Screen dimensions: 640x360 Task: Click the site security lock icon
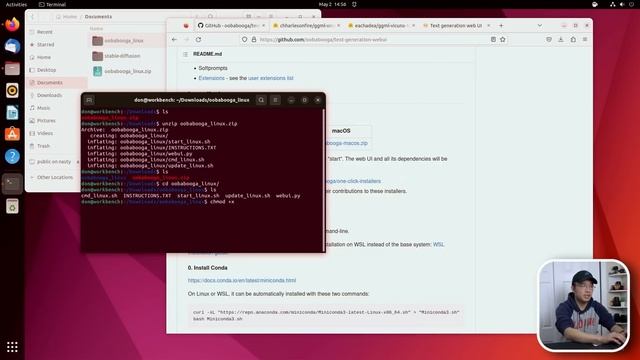(x=253, y=40)
